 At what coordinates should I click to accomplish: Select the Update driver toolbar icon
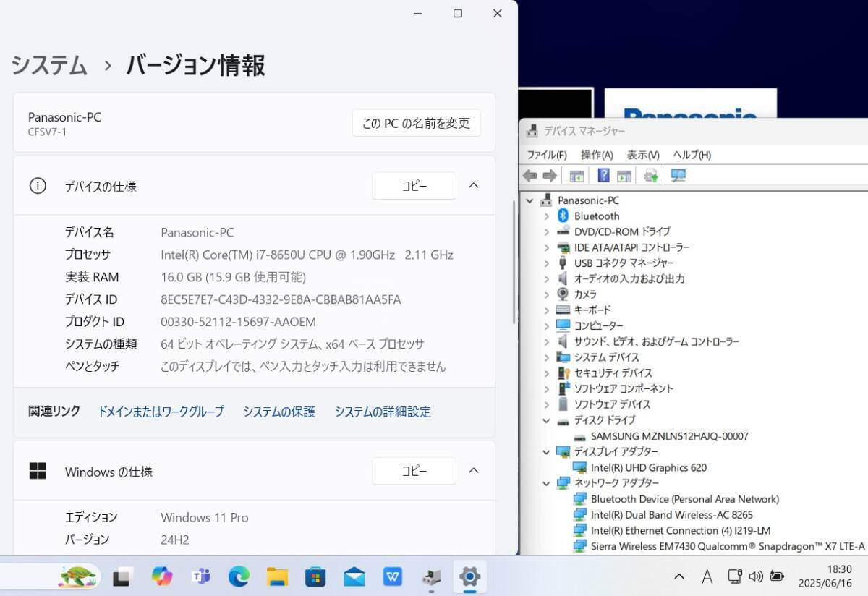coord(650,175)
